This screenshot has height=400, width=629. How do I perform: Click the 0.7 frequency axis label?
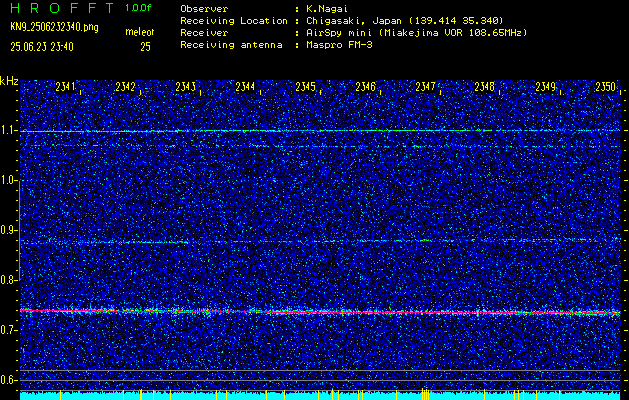(8, 330)
